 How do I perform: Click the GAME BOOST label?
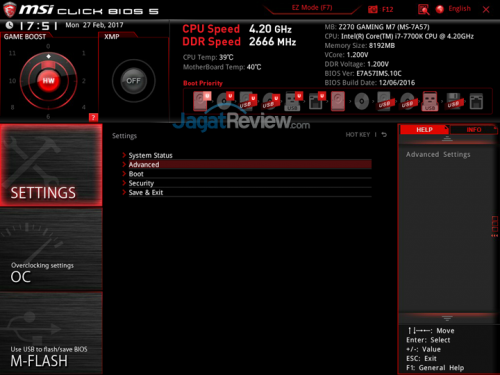tap(25, 37)
